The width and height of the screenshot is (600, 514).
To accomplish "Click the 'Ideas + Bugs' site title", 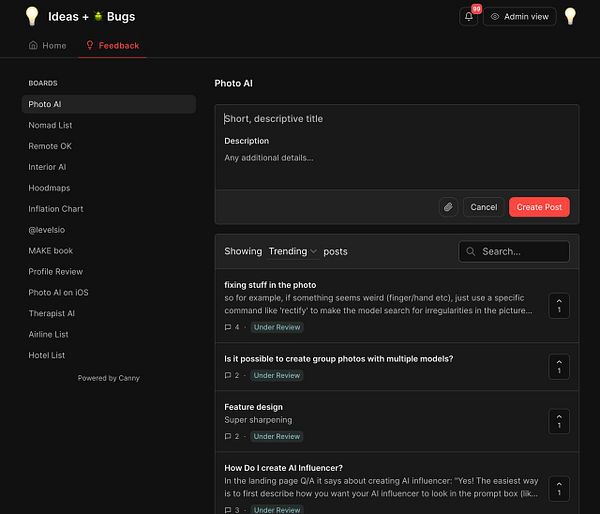I will pyautogui.click(x=91, y=16).
